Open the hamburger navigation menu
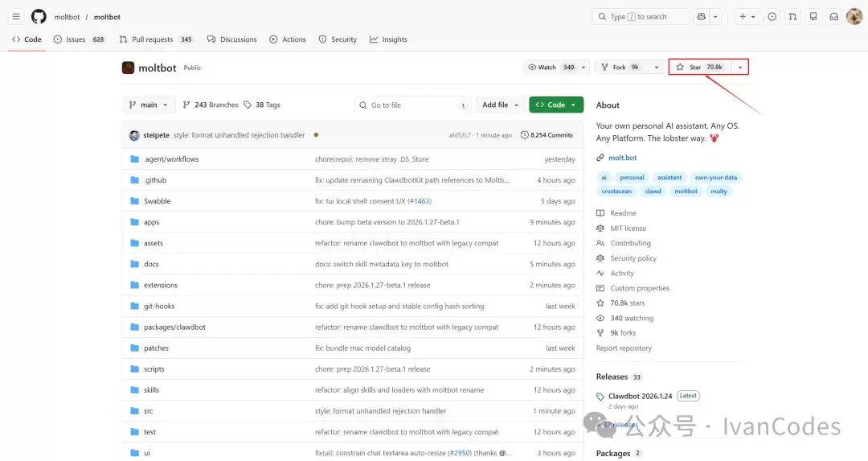This screenshot has width=868, height=461. pyautogui.click(x=16, y=17)
